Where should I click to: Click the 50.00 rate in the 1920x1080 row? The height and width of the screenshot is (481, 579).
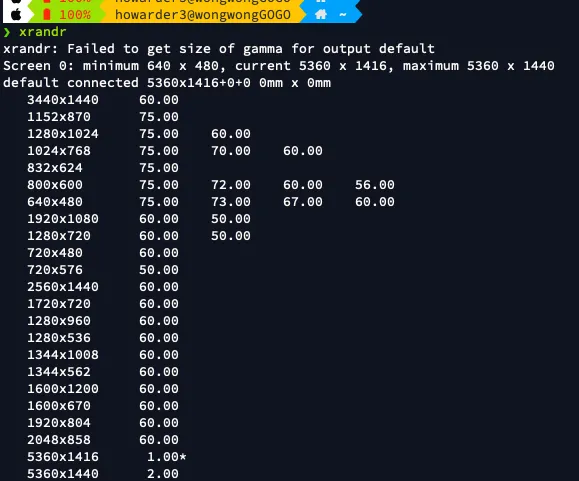click(x=231, y=219)
